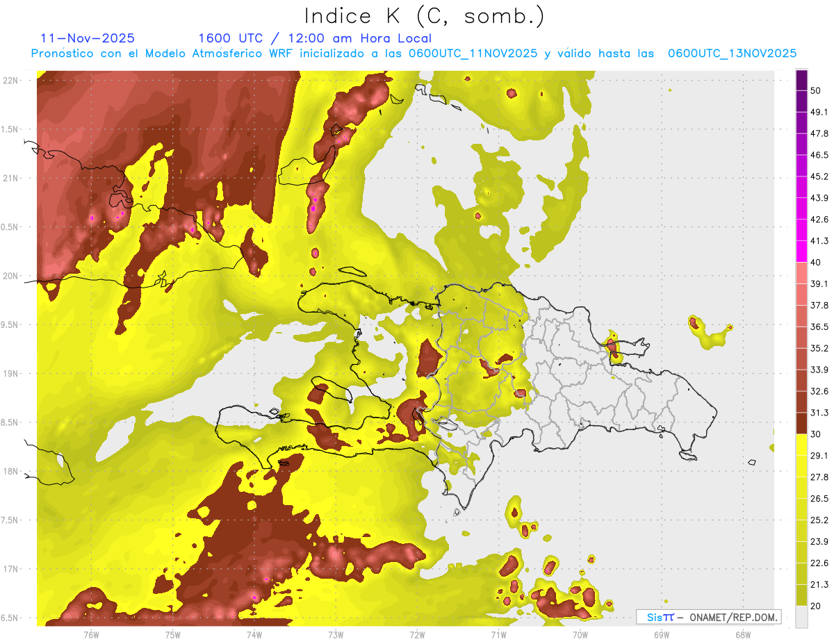Click the "25.2" color scale label
Screen dimensions: 834x644
coord(819,520)
